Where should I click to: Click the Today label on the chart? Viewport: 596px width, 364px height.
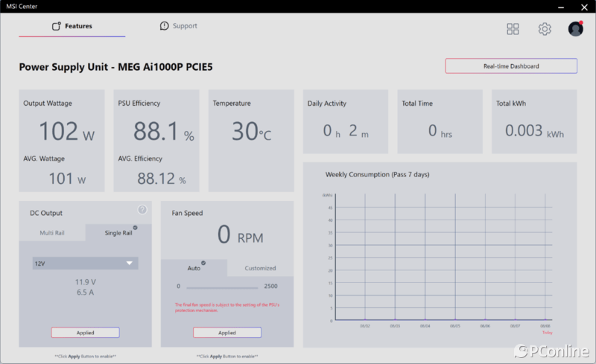547,333
